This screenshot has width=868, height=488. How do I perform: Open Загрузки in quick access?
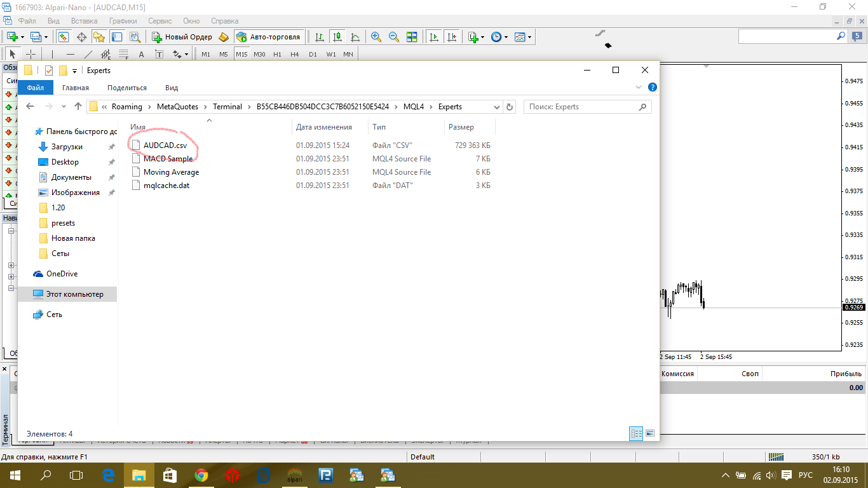67,147
